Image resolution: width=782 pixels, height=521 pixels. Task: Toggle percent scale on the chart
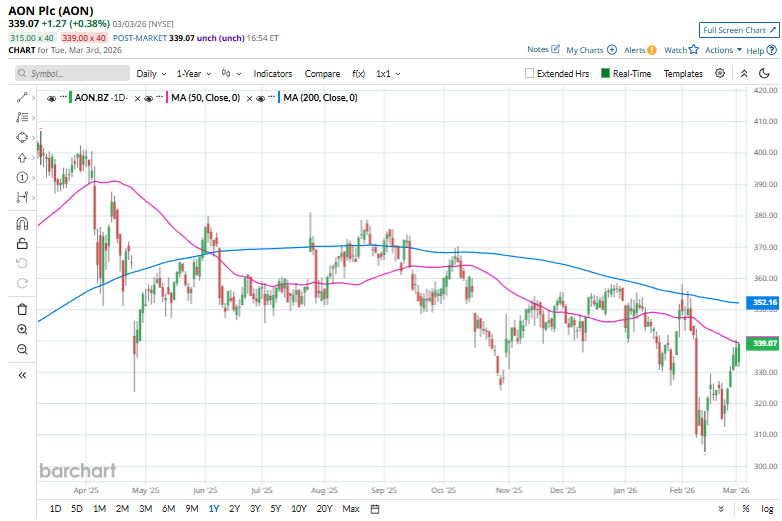click(745, 509)
